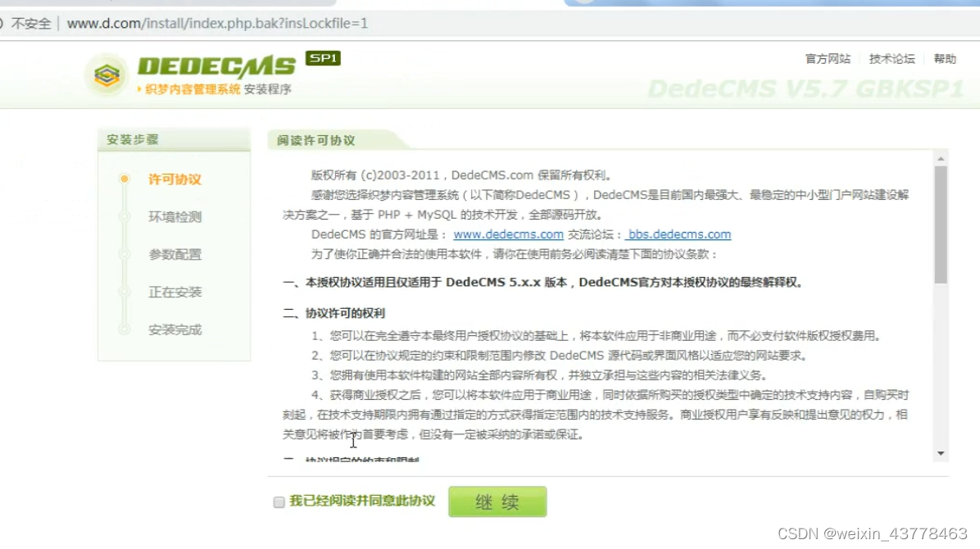Click the DedeCMS logo icon
980x549 pixels.
coord(106,75)
